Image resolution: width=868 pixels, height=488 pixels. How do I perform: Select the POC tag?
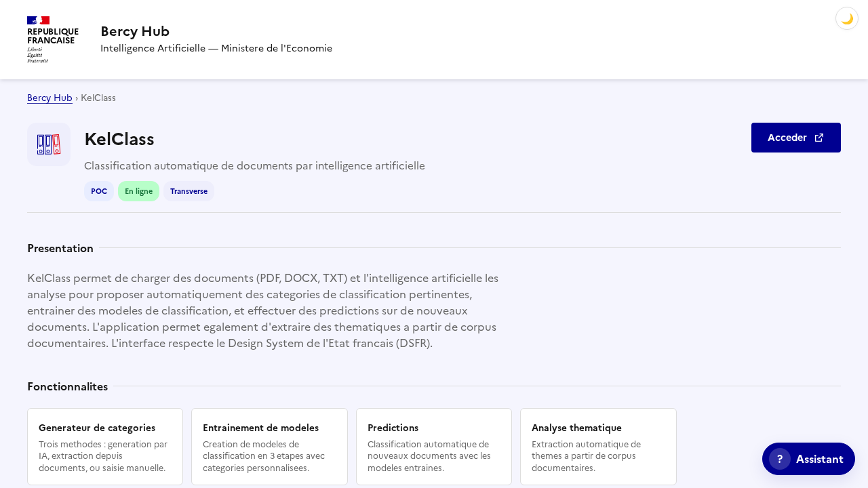pyautogui.click(x=99, y=191)
